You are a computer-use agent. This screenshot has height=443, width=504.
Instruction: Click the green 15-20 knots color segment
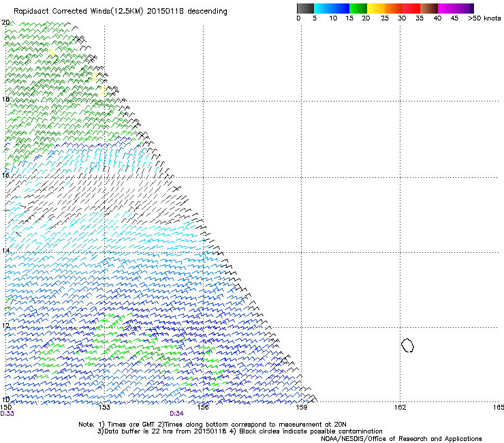click(358, 8)
